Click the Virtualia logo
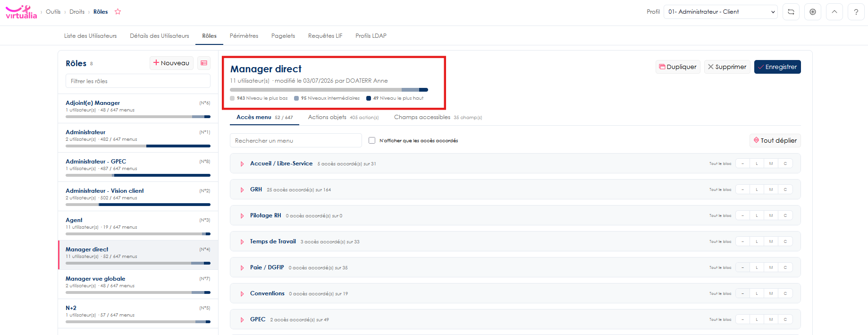 21,12
